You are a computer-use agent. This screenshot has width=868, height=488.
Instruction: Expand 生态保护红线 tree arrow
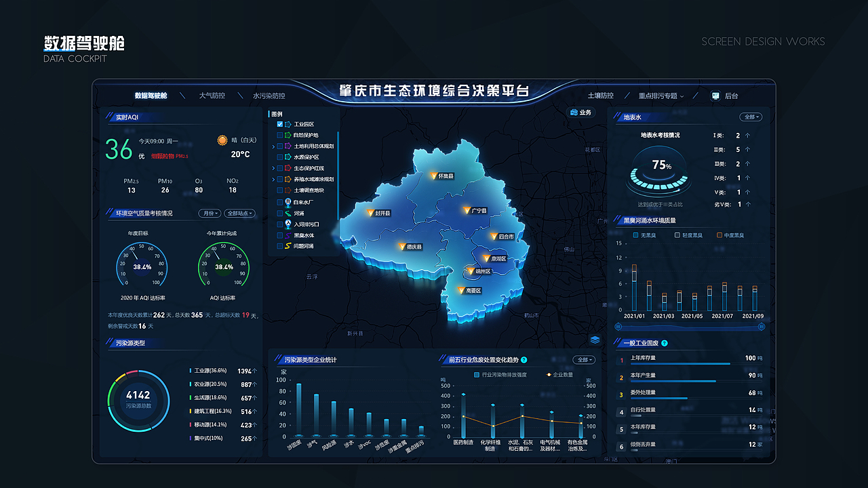point(273,168)
